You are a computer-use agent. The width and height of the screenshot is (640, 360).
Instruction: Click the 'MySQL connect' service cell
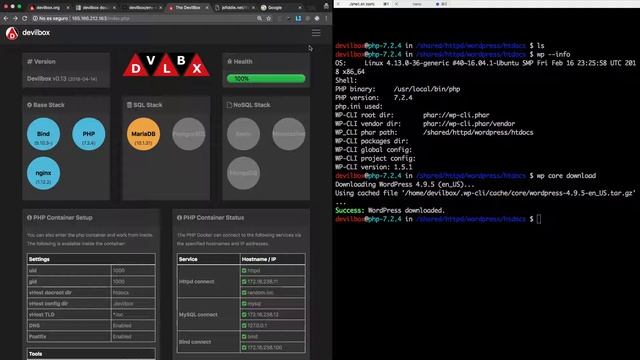[x=209, y=314]
